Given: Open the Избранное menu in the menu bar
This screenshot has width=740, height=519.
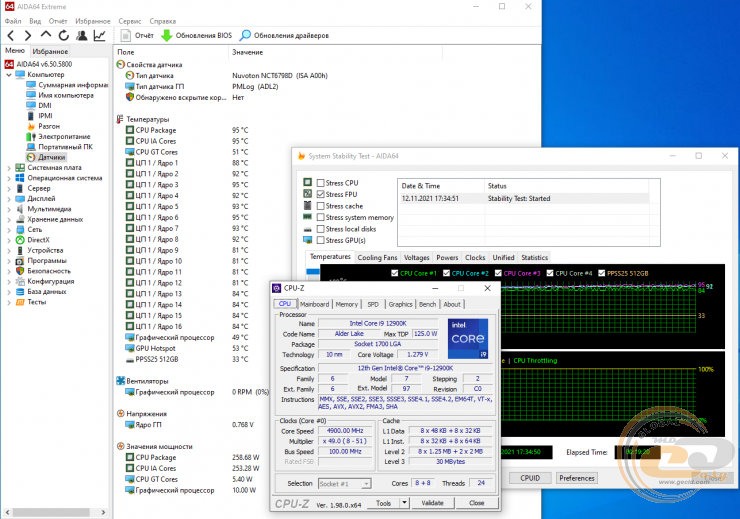Looking at the screenshot, I should (92, 21).
